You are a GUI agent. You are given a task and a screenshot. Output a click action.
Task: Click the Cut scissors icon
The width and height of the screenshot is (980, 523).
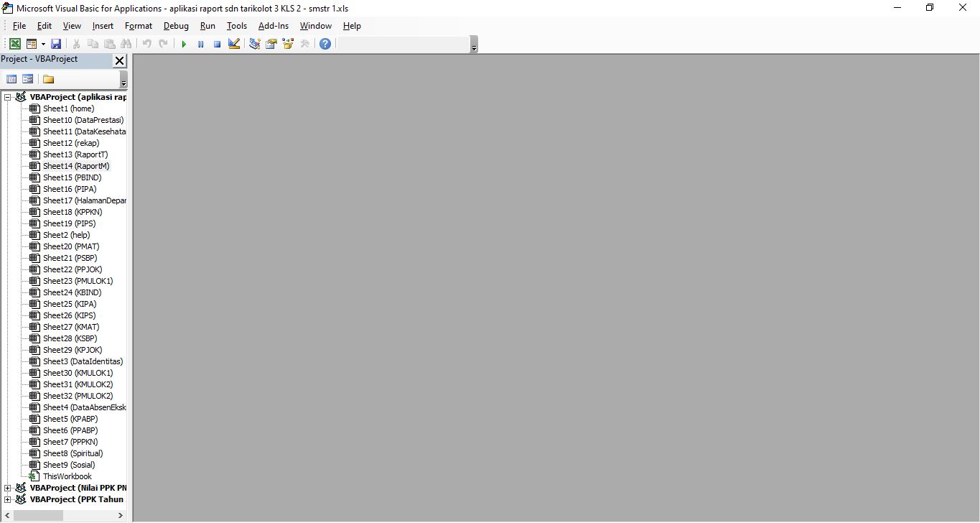coord(76,44)
